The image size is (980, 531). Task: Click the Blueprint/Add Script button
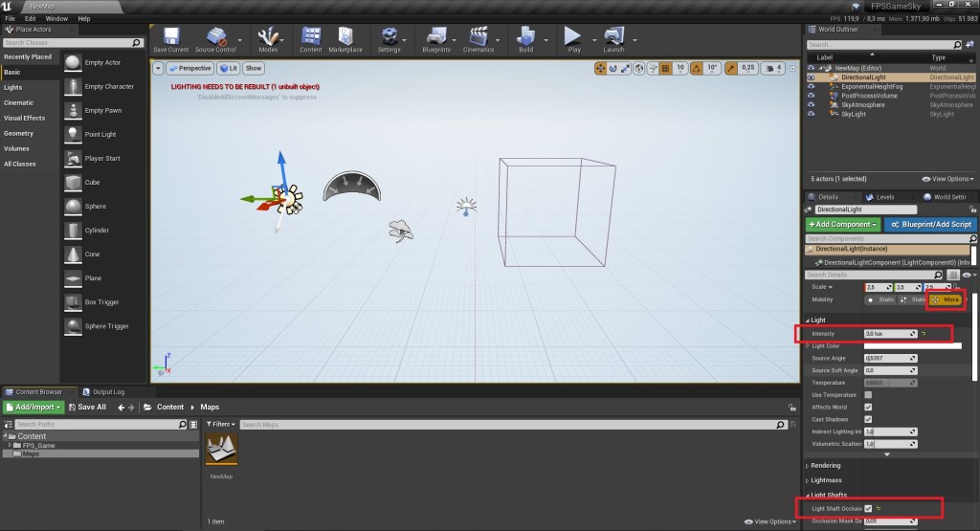(931, 224)
